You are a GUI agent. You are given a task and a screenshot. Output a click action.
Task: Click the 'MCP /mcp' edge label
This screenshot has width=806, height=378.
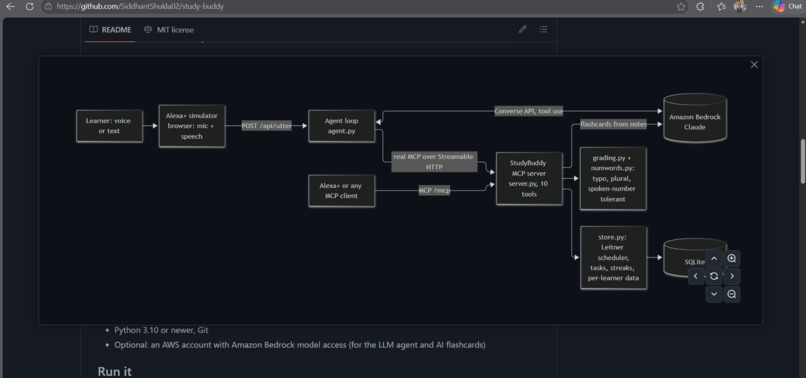(x=434, y=191)
